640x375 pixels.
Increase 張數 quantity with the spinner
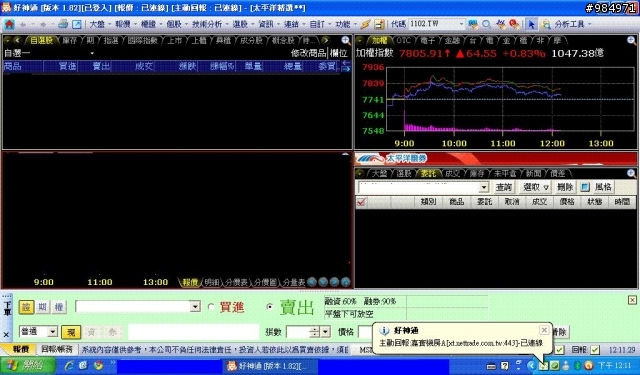(x=314, y=329)
